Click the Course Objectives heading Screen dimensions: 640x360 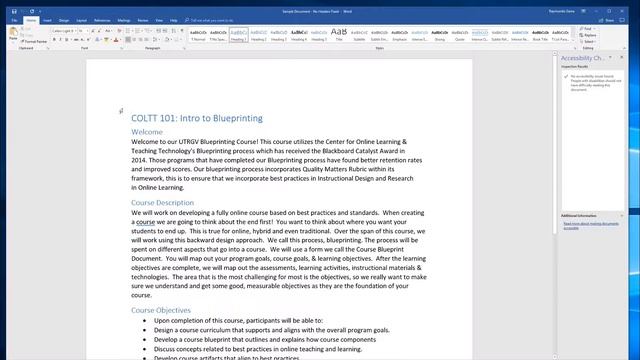[x=161, y=310]
